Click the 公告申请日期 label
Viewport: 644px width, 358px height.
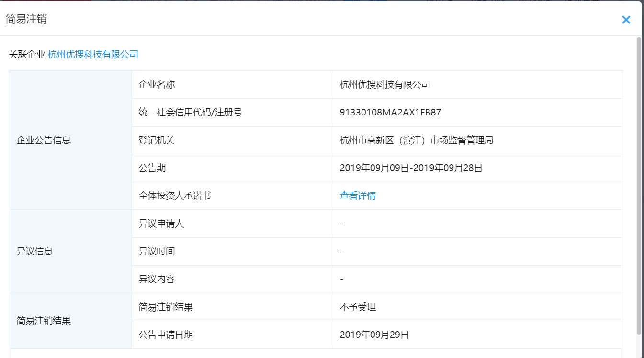tap(166, 335)
